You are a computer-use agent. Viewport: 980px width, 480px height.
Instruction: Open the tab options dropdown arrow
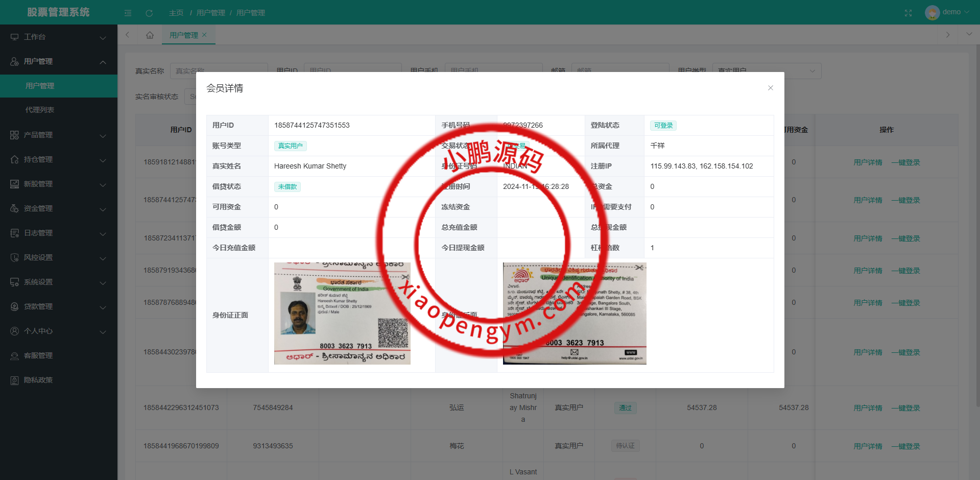[x=969, y=34]
